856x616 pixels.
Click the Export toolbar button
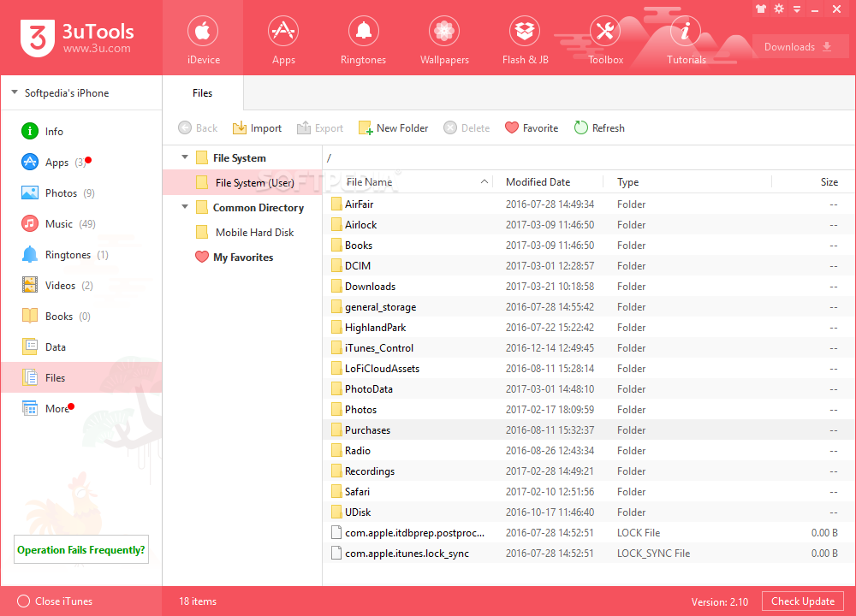pyautogui.click(x=320, y=128)
